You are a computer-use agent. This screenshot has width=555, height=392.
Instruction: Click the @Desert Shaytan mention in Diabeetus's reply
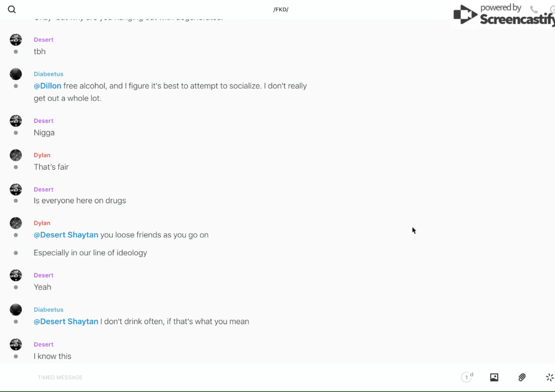66,322
